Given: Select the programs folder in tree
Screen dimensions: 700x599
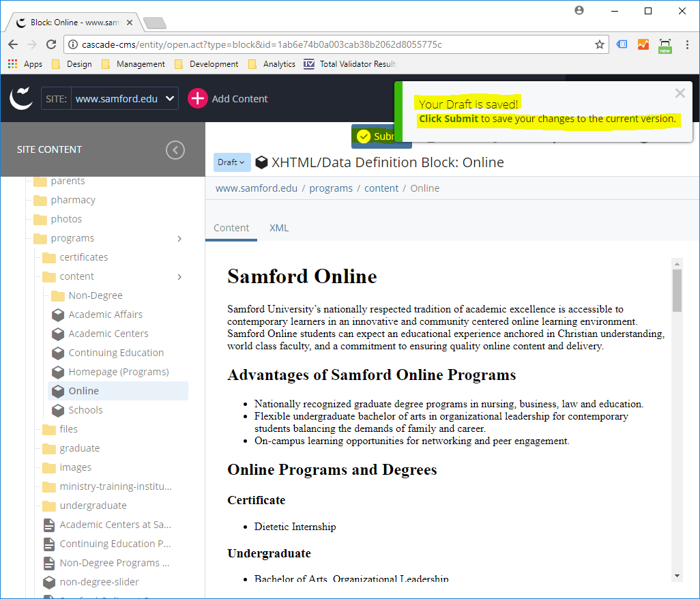Looking at the screenshot, I should tap(64, 238).
